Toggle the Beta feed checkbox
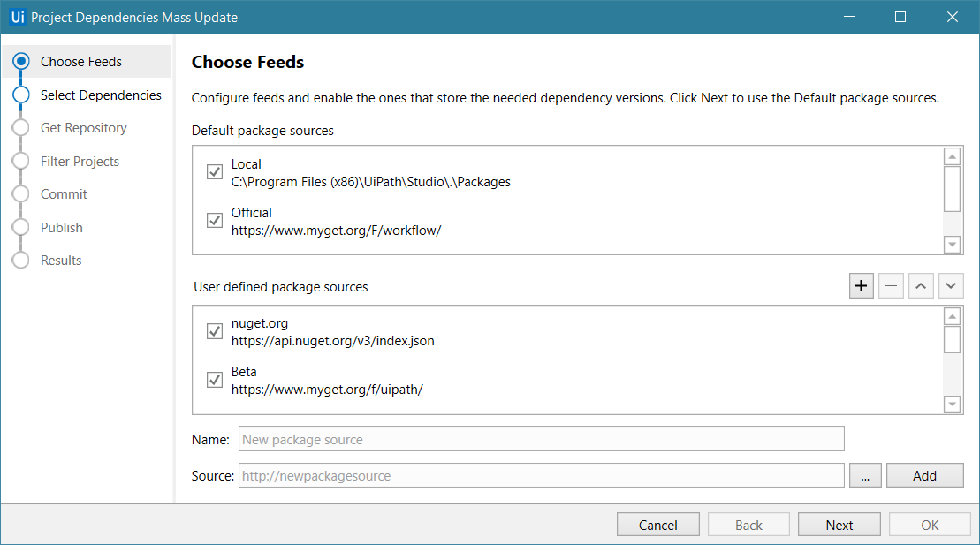 pyautogui.click(x=215, y=379)
